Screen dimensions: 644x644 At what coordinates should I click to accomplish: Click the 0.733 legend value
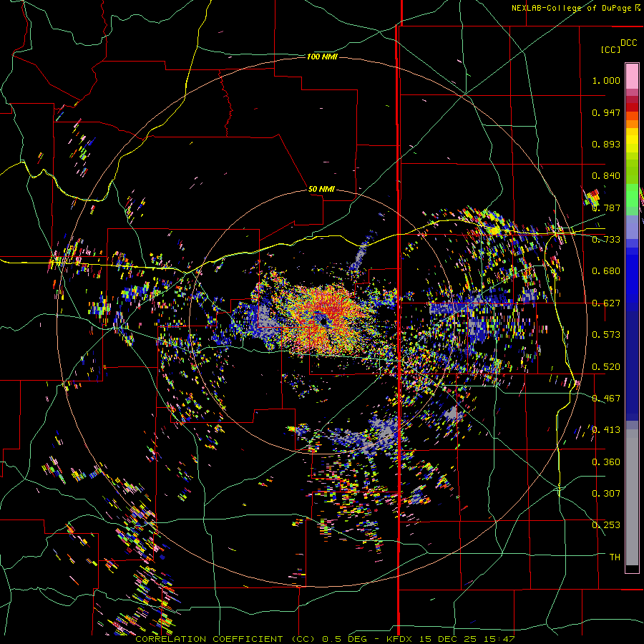pyautogui.click(x=606, y=240)
